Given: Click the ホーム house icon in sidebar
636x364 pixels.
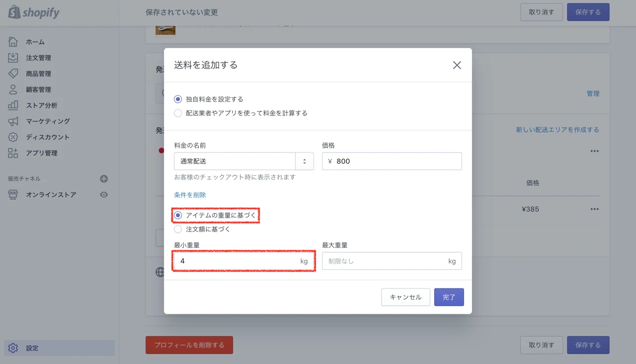Looking at the screenshot, I should [13, 42].
